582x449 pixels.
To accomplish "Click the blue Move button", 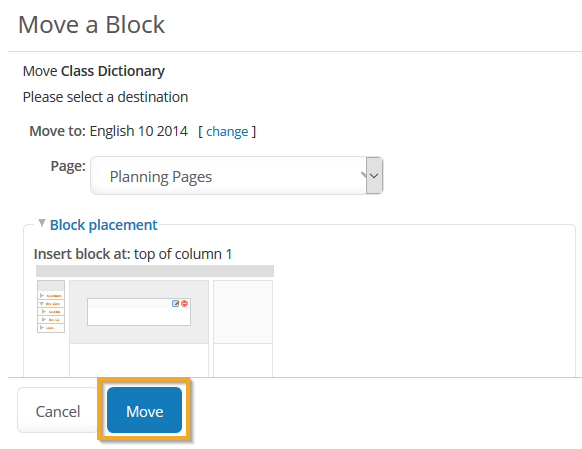I will 144,410.
